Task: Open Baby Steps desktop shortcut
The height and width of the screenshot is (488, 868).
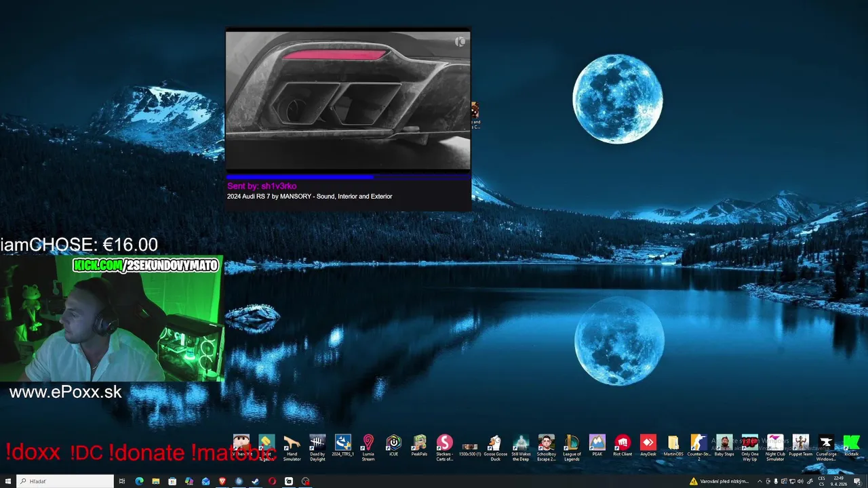Action: 724,446
